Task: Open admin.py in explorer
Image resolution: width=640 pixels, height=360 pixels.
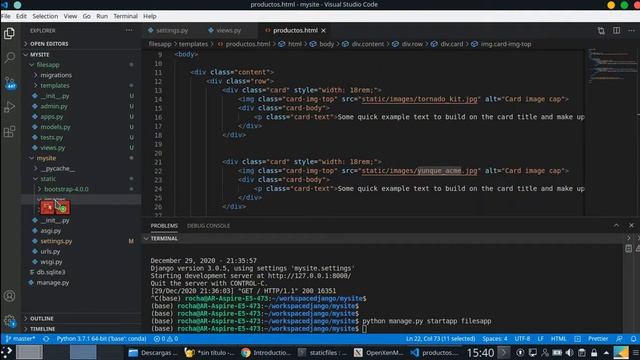Action: [81, 106]
